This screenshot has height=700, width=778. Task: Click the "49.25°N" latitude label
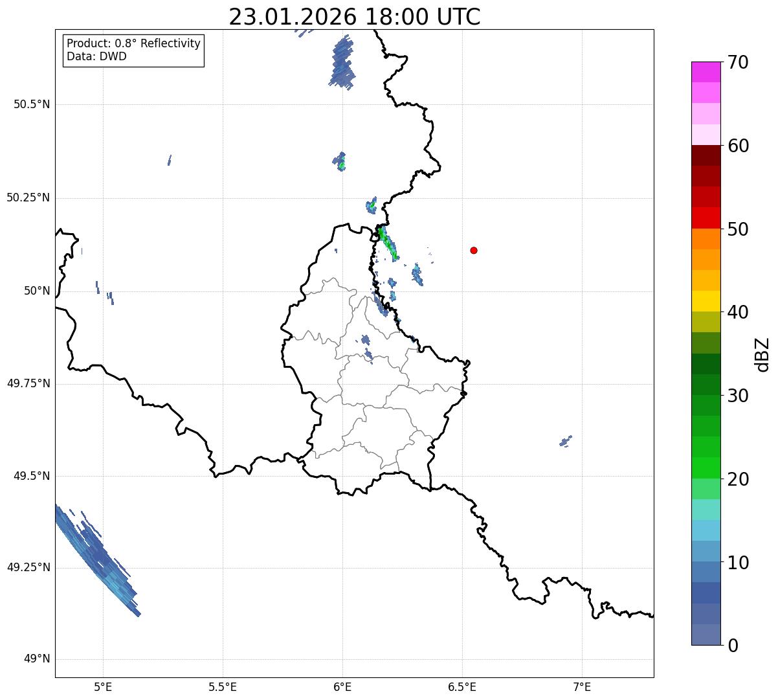(28, 567)
